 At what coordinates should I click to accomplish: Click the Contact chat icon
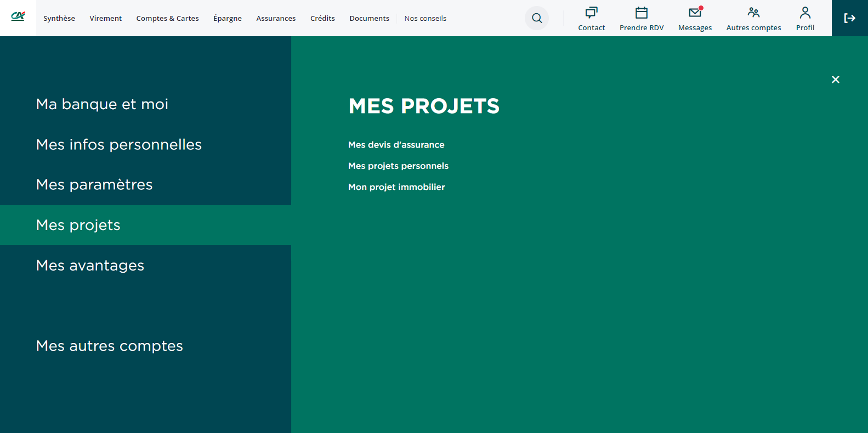[x=591, y=13]
